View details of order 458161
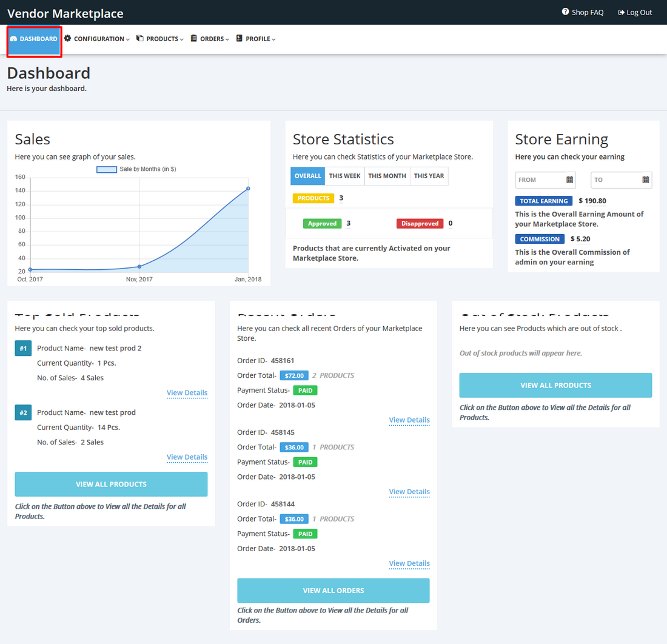The image size is (667, 644). [x=409, y=420]
